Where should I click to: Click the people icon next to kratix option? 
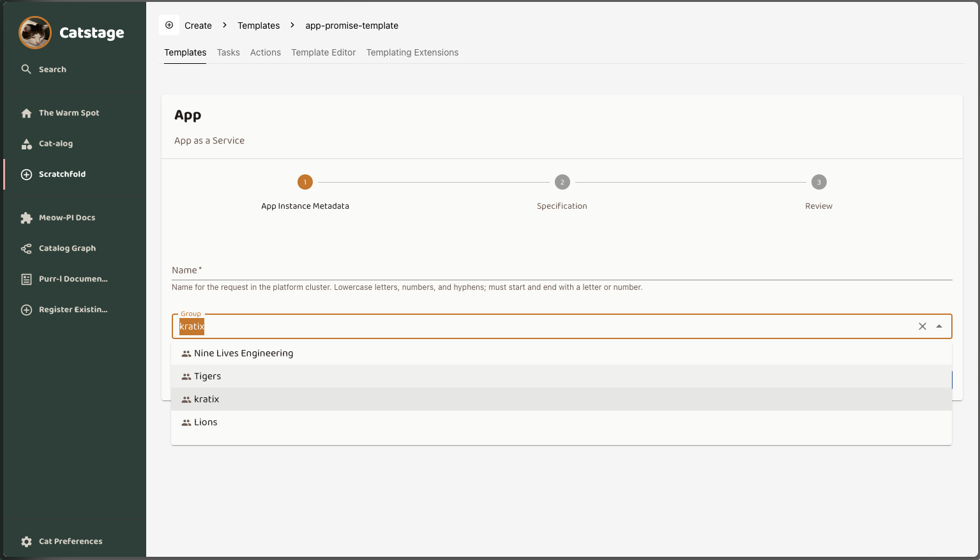pos(186,400)
